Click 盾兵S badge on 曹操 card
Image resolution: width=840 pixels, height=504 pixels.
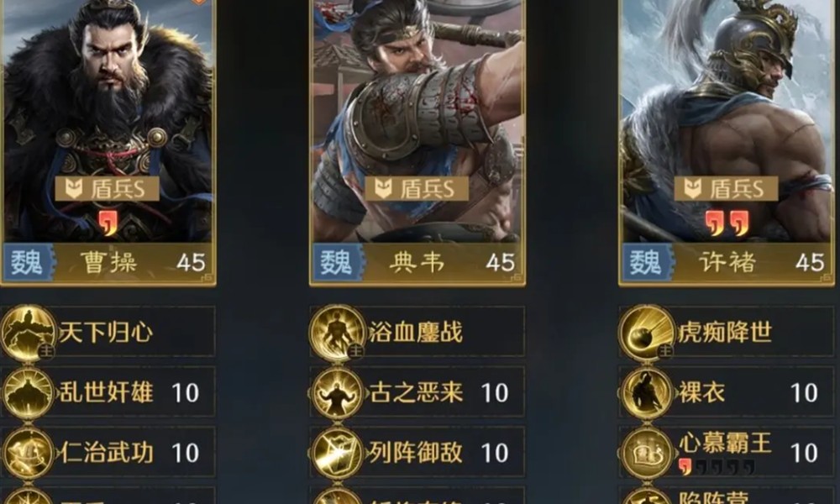tap(108, 188)
